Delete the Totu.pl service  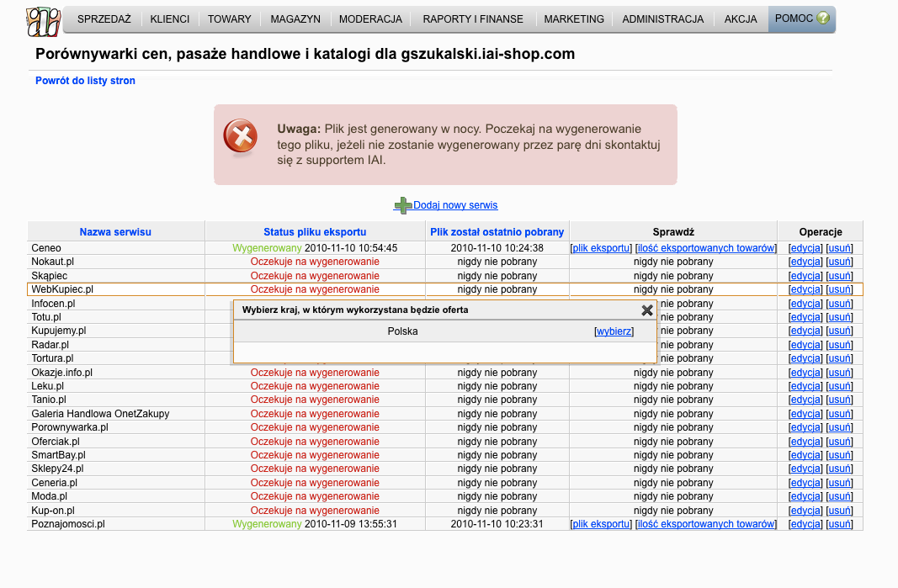pos(840,317)
